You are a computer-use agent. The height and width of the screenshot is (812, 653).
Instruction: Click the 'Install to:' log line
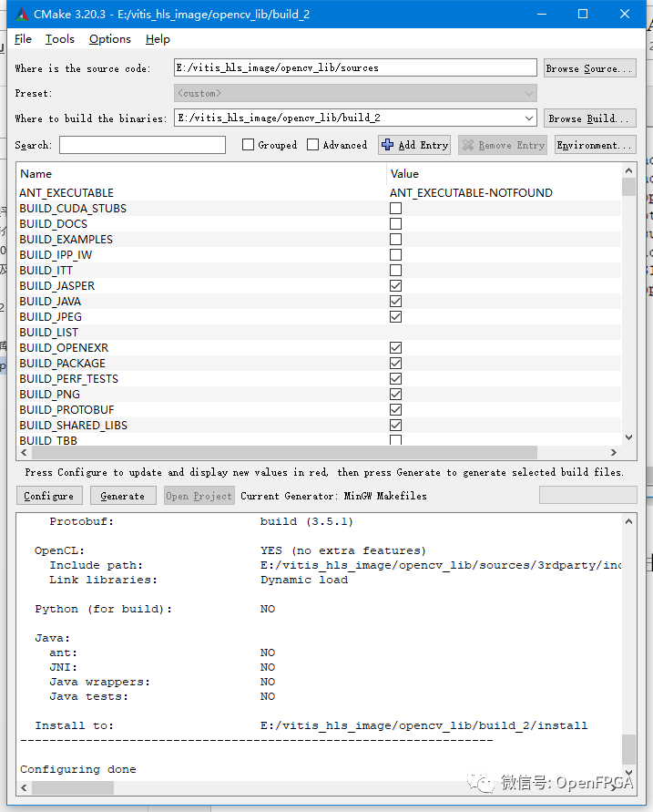pos(311,725)
